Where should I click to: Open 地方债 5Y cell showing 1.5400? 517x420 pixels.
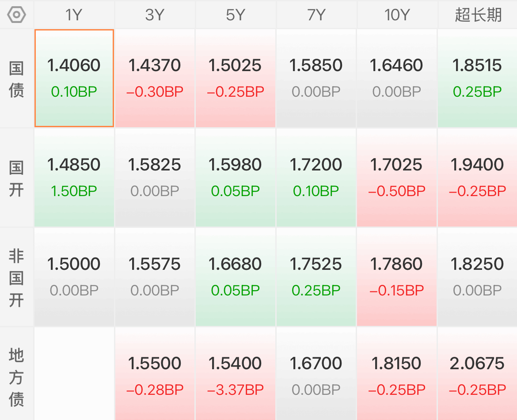tap(236, 374)
